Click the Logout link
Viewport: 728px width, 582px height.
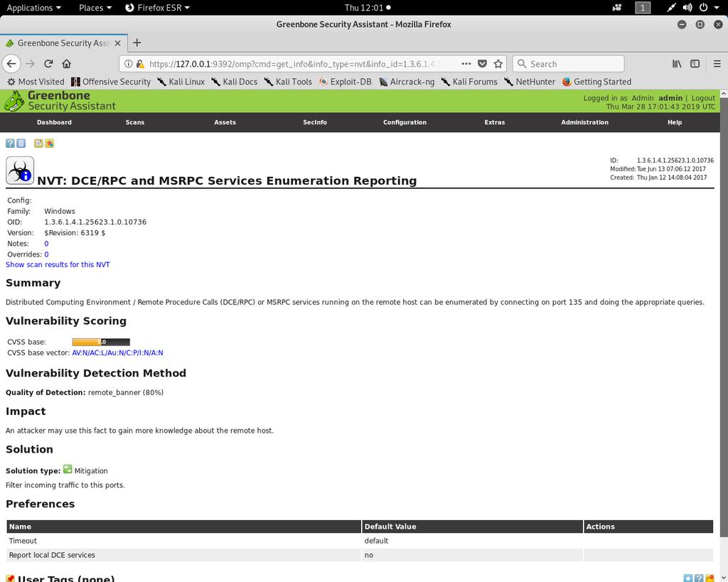click(703, 98)
